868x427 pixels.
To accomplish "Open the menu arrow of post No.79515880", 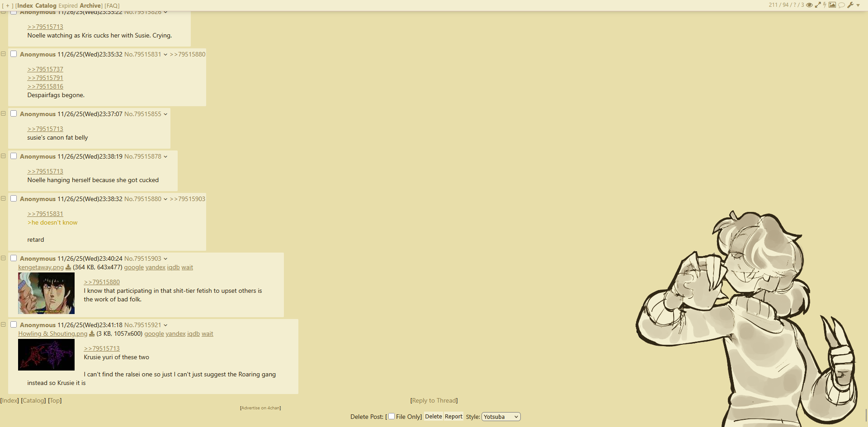I will pos(165,199).
